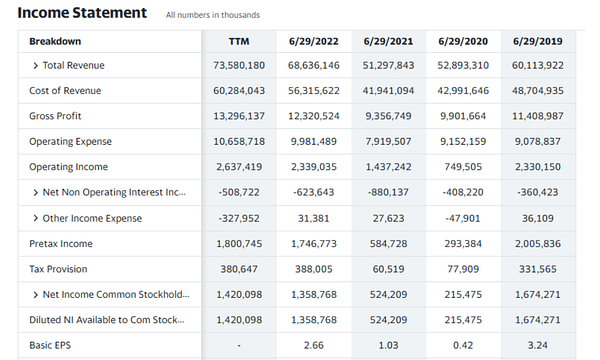Select the 6/29/2022 column header
This screenshot has height=360, width=600.
tap(313, 41)
